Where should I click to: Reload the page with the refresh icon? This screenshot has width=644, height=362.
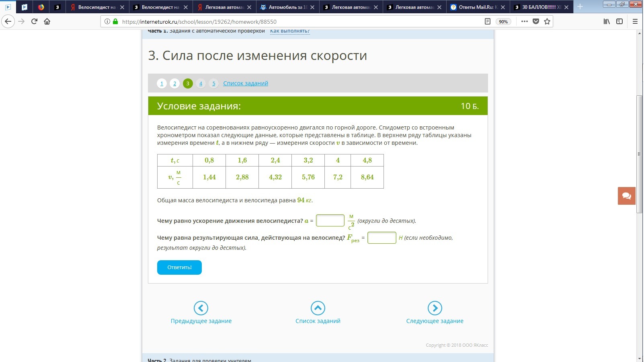34,21
